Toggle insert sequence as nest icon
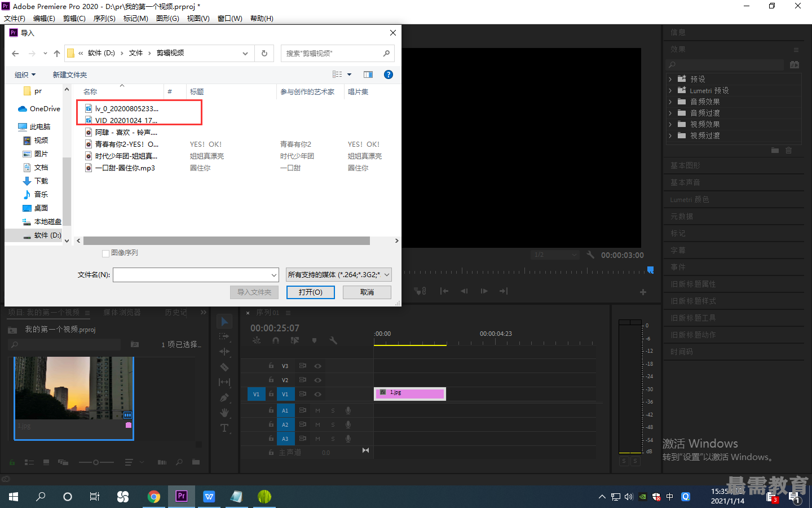Image resolution: width=812 pixels, height=508 pixels. [257, 340]
